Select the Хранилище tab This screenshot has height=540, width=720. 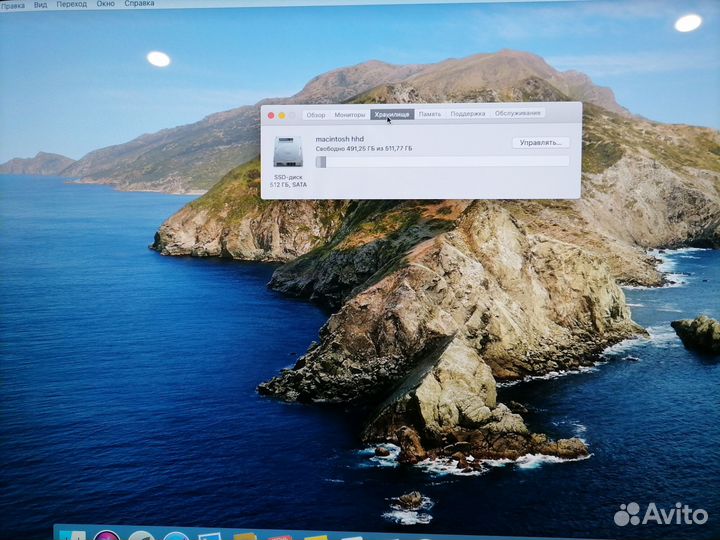pos(392,115)
